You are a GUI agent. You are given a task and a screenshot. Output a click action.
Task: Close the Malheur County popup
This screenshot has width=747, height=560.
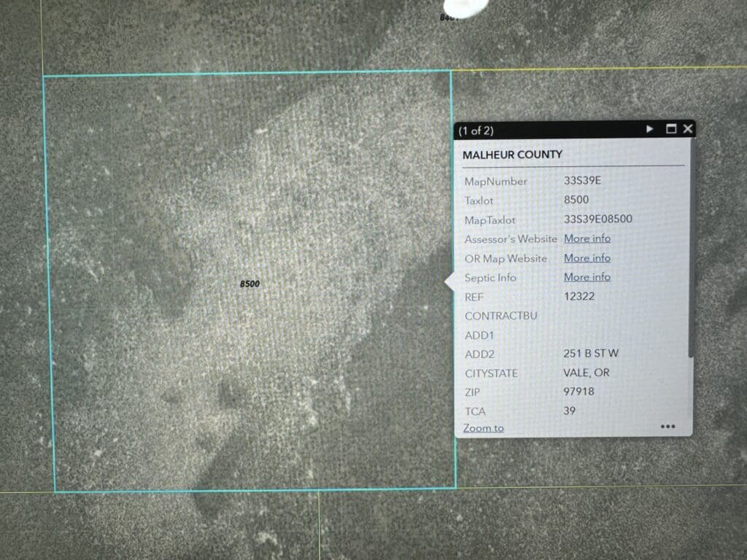pyautogui.click(x=686, y=128)
